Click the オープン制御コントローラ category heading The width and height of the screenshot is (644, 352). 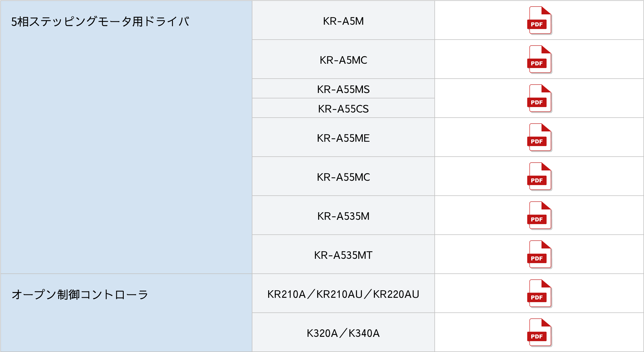coord(80,295)
